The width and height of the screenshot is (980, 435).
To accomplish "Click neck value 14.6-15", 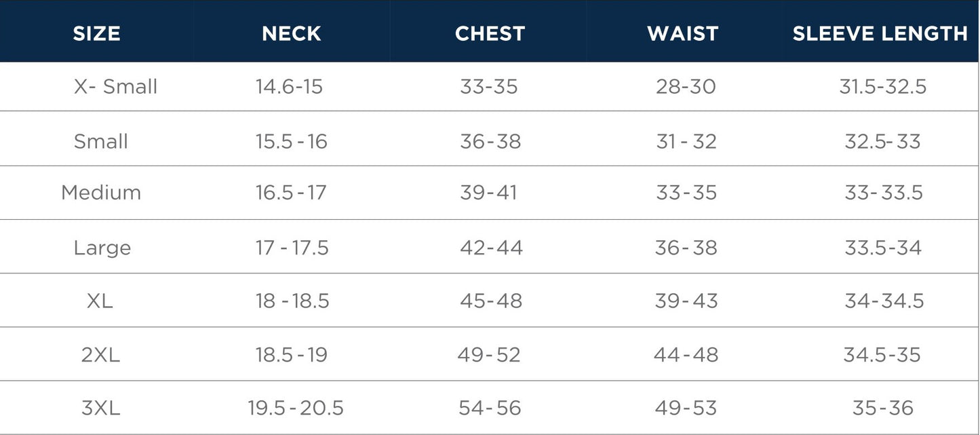I will click(x=289, y=87).
